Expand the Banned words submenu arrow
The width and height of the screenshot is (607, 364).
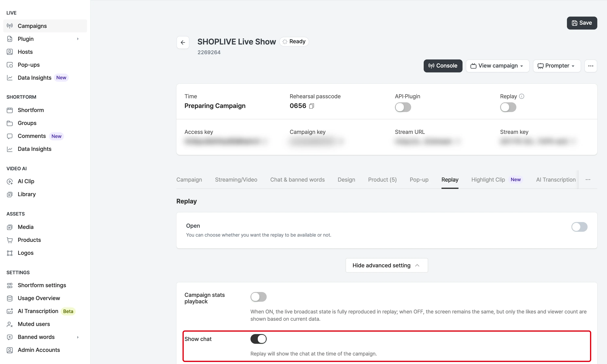tap(78, 337)
